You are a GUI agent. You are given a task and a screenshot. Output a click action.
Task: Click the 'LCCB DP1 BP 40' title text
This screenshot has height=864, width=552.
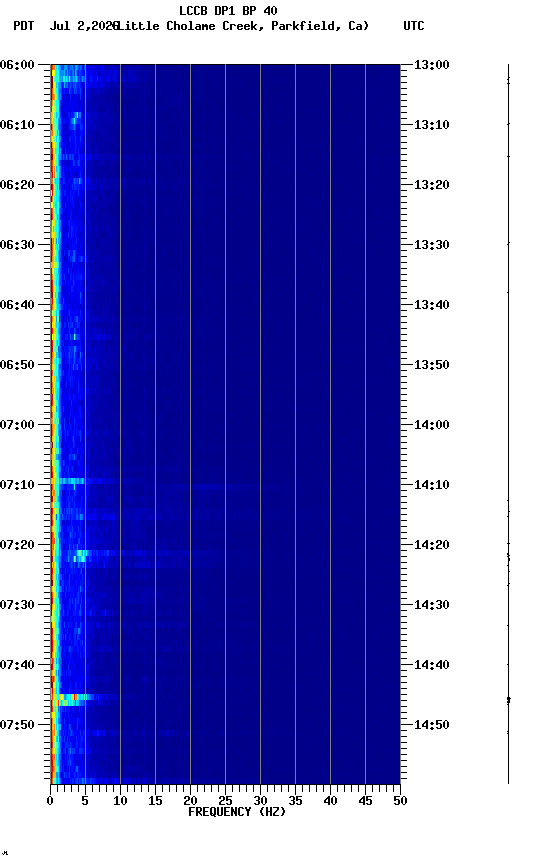(228, 10)
